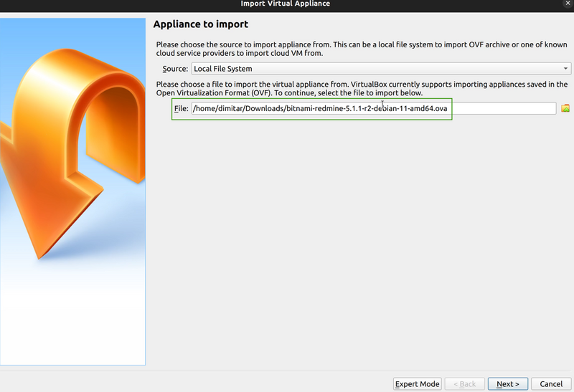Image resolution: width=574 pixels, height=392 pixels.
Task: Click the Import Virtual Appliance title bar
Action: click(x=286, y=4)
